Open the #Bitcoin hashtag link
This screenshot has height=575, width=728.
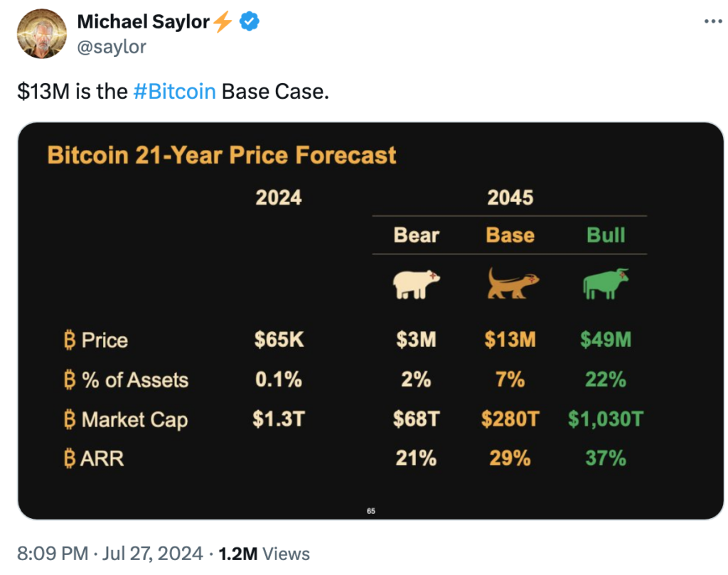(x=174, y=92)
